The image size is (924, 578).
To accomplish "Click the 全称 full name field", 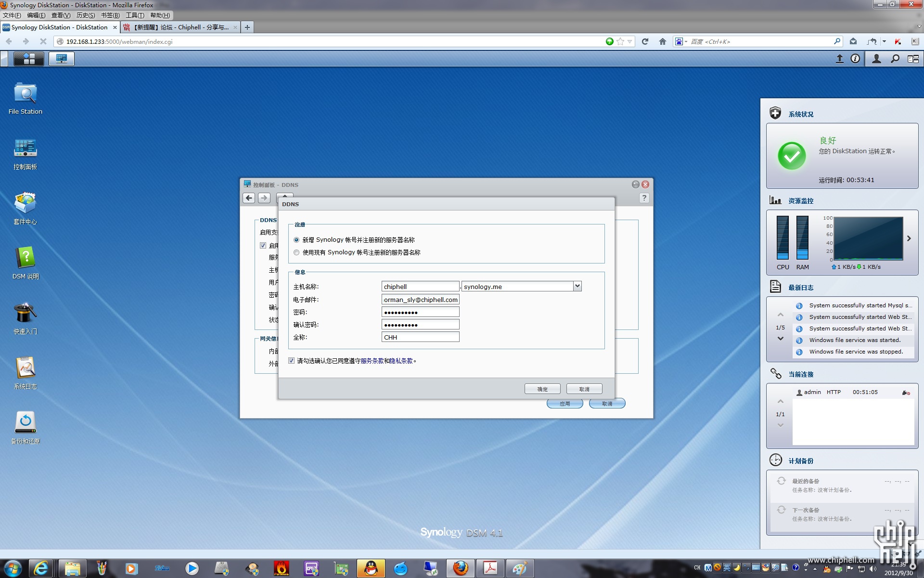I will tap(421, 337).
